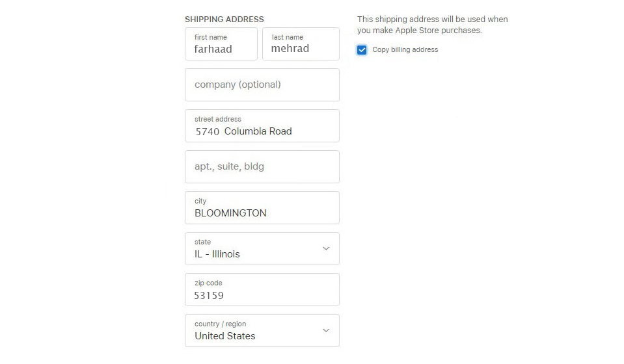Expand the country / region chevron arrow
Viewport: 624px width, 364px height.
point(326,330)
